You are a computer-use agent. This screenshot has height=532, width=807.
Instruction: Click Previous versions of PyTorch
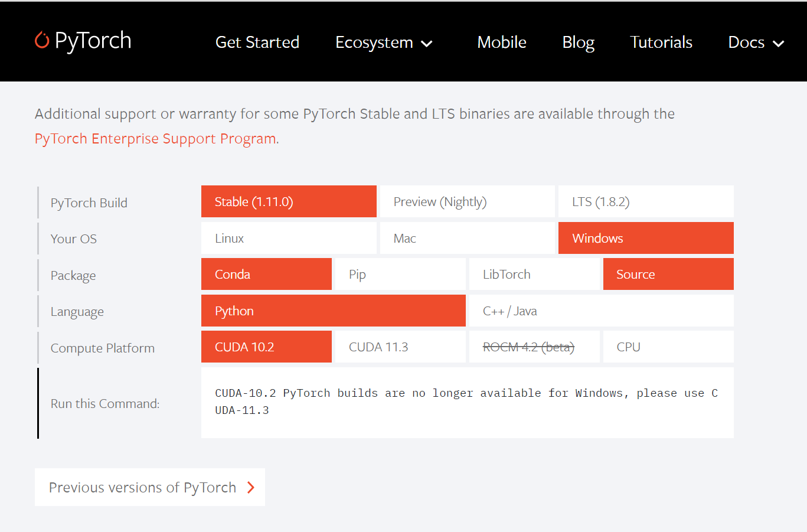coord(142,487)
